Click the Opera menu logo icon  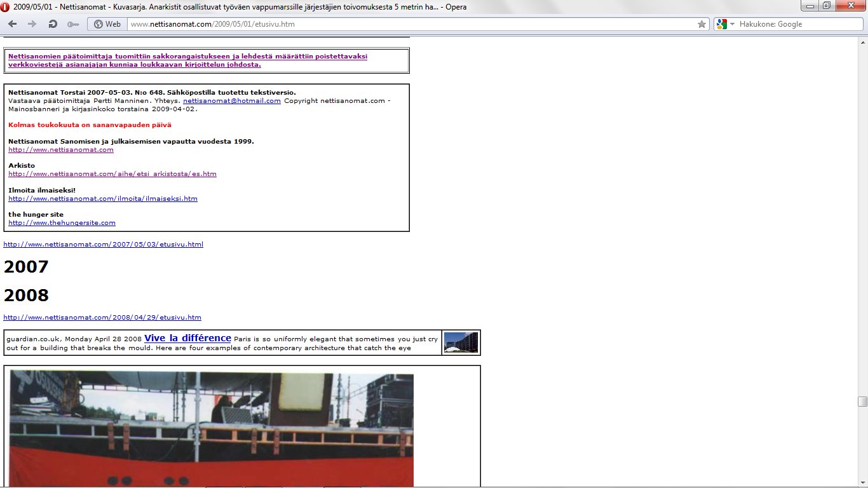(6, 7)
